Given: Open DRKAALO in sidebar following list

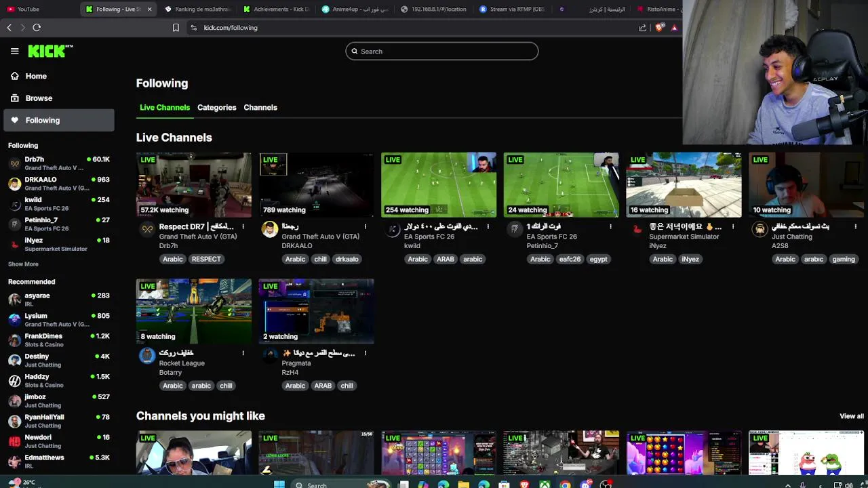Looking at the screenshot, I should 58,184.
